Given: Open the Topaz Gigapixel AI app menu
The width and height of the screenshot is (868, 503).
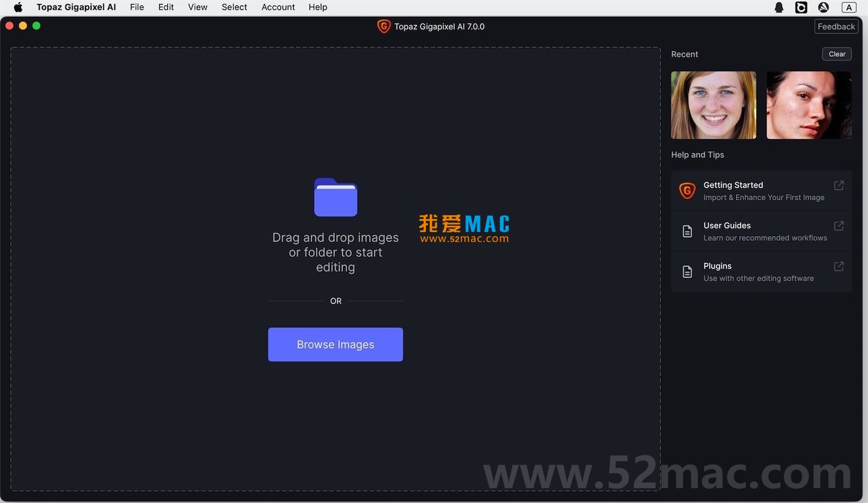Looking at the screenshot, I should pos(76,7).
